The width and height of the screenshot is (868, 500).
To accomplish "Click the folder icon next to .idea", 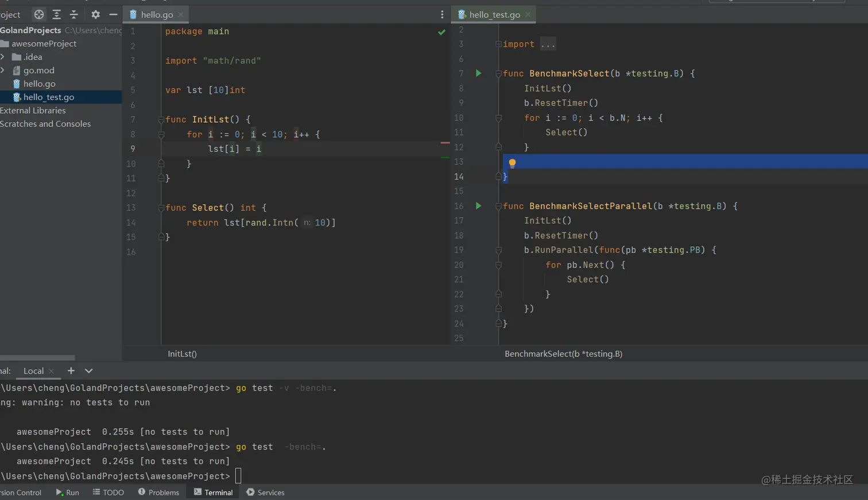I will click(17, 57).
